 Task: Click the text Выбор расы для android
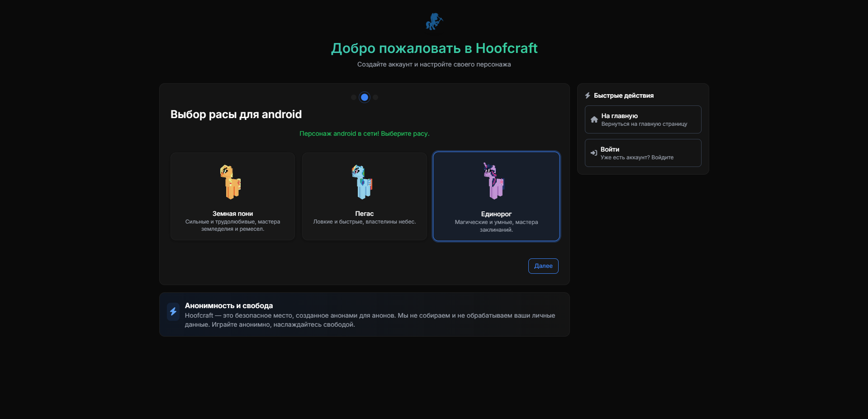pyautogui.click(x=236, y=114)
